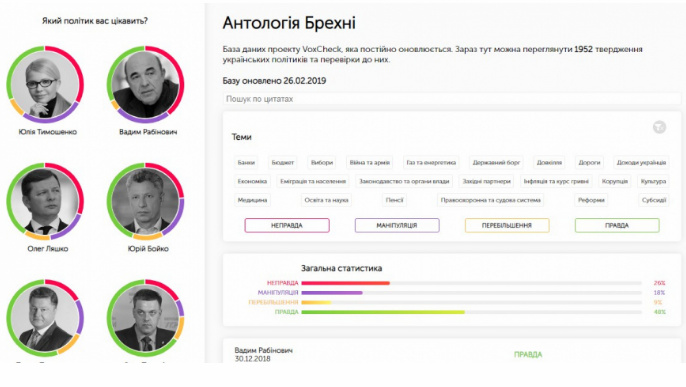Click the pink НЕПРАВДА verdict button
This screenshot has width=686, height=387.
287,225
